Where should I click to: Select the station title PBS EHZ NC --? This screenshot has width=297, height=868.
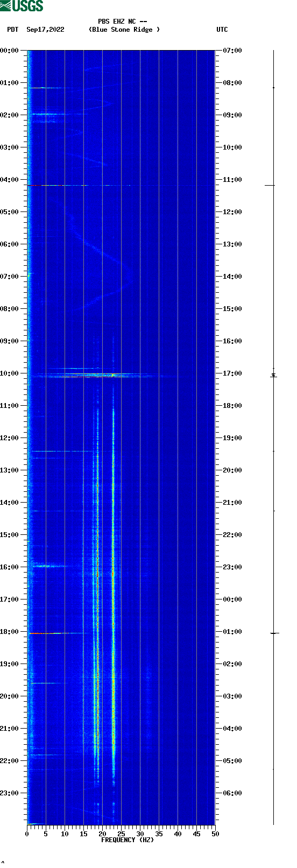pos(122,22)
